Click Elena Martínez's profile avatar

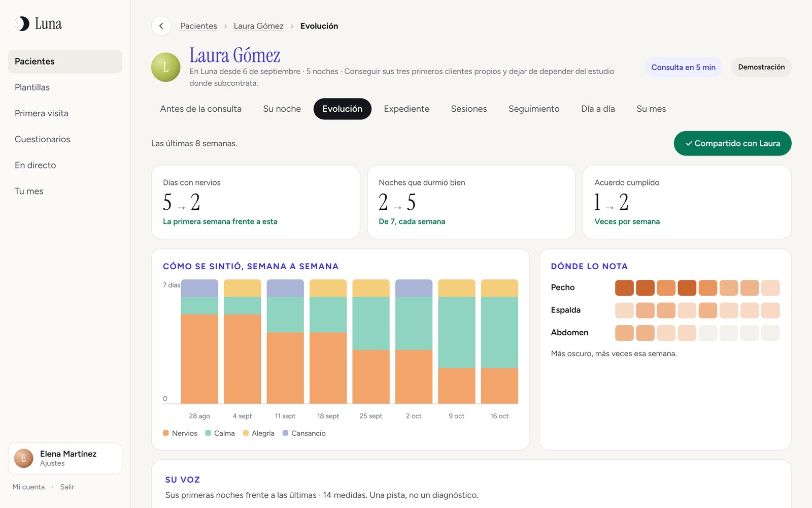point(24,458)
